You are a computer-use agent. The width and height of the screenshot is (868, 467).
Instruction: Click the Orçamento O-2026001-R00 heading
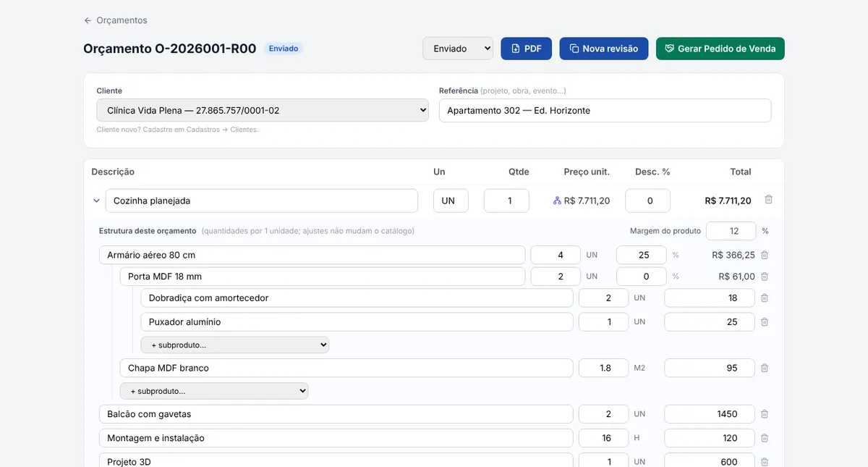170,49
